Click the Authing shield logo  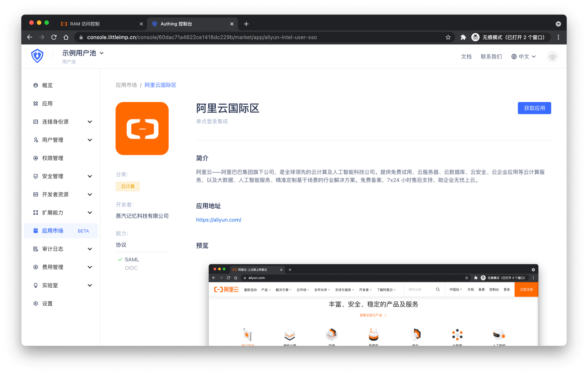tap(37, 56)
